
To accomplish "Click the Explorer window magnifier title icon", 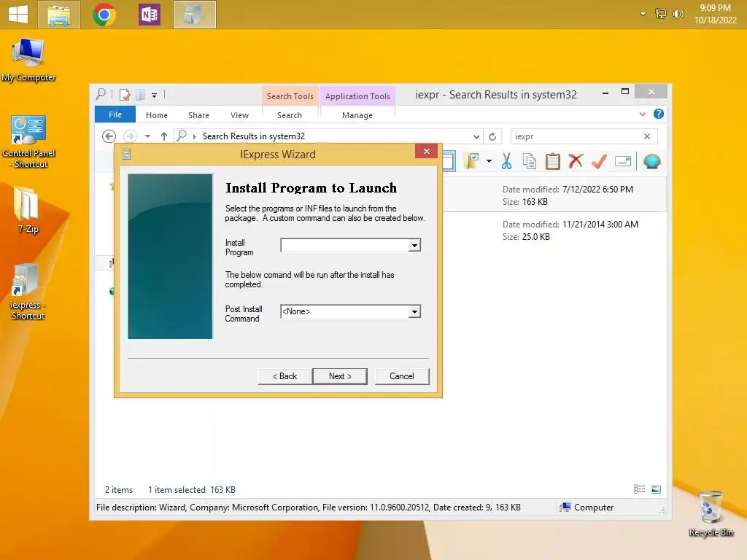I will click(101, 94).
